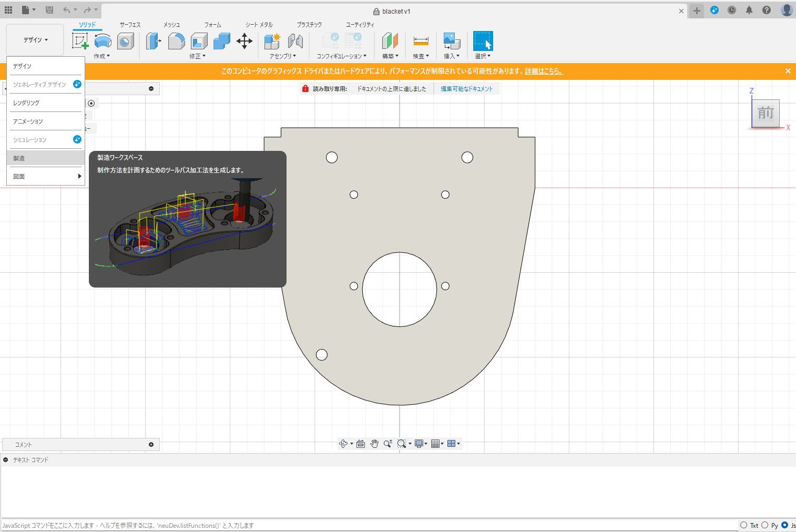Open a new document tab plus button
The image size is (796, 532).
point(697,11)
